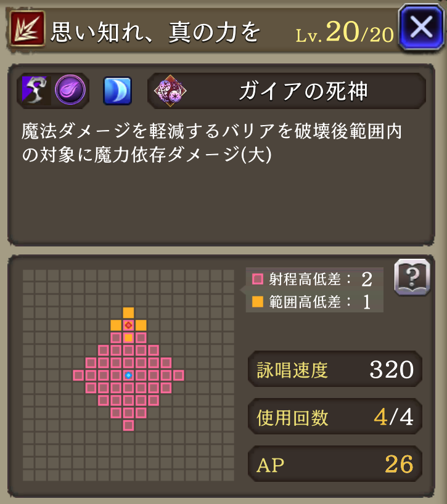The height and width of the screenshot is (504, 447).
Task: Click the skill title 思い知れ、真の力を
Action: tap(155, 32)
